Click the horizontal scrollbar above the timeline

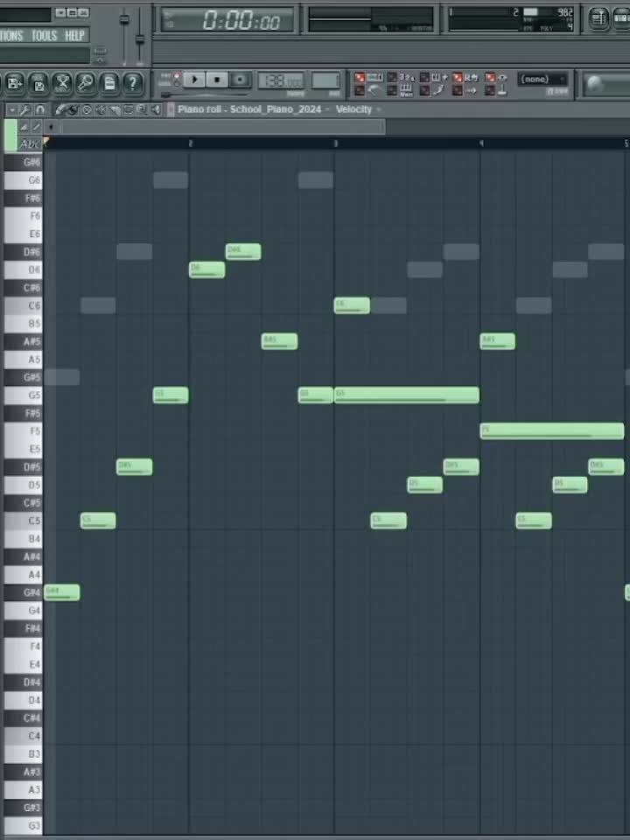223,127
